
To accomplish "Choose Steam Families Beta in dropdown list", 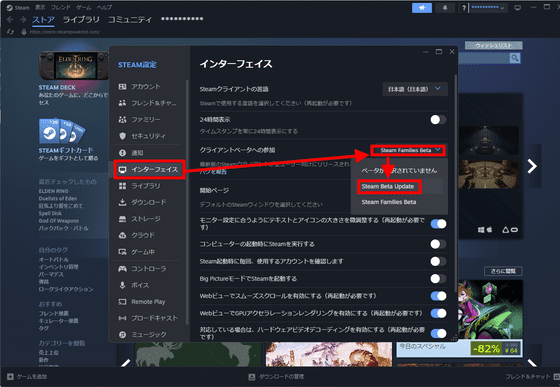I will coord(399,202).
